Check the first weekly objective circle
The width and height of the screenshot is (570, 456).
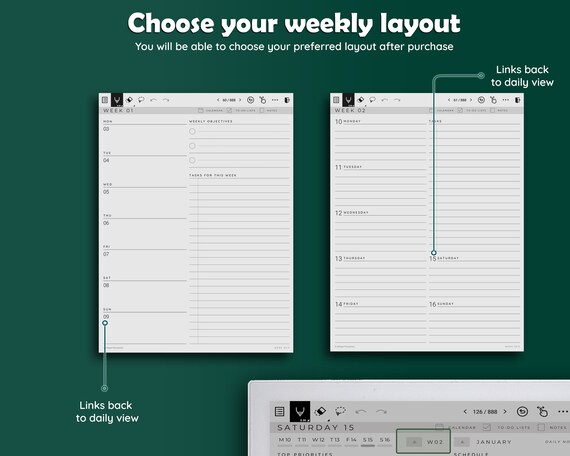pos(192,131)
